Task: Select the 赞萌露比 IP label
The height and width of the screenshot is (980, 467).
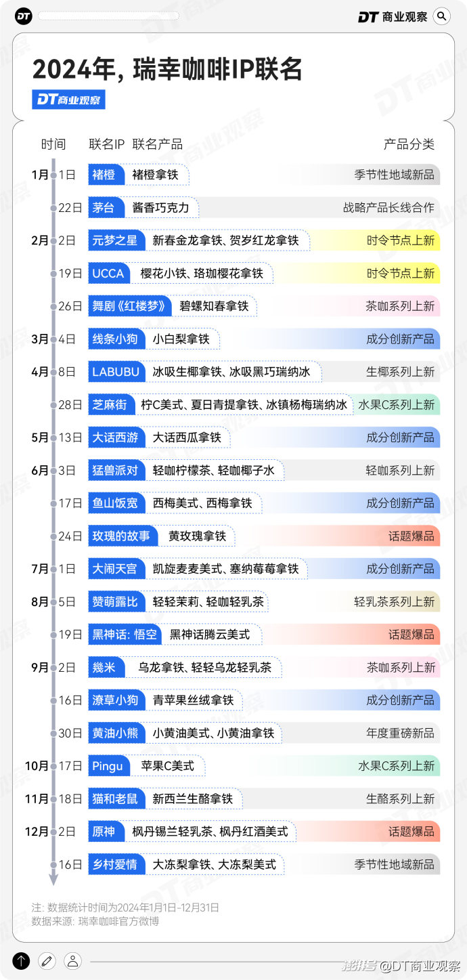Action: (x=115, y=601)
